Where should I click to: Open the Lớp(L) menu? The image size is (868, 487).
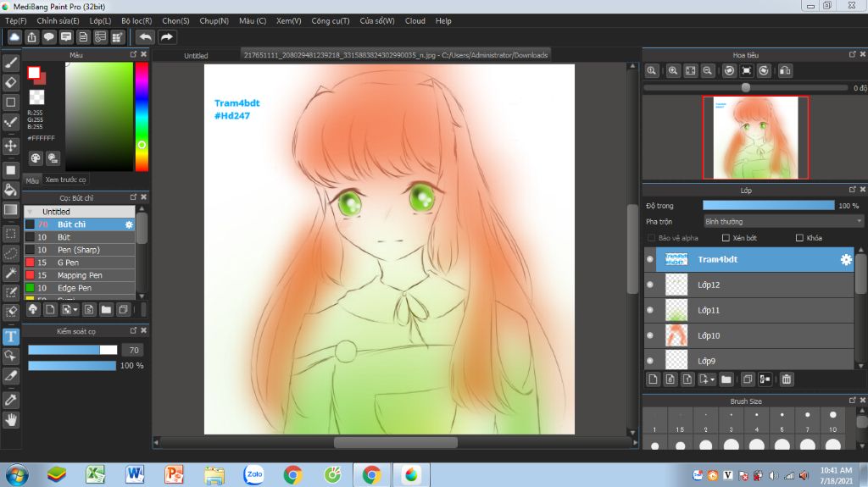click(x=100, y=21)
